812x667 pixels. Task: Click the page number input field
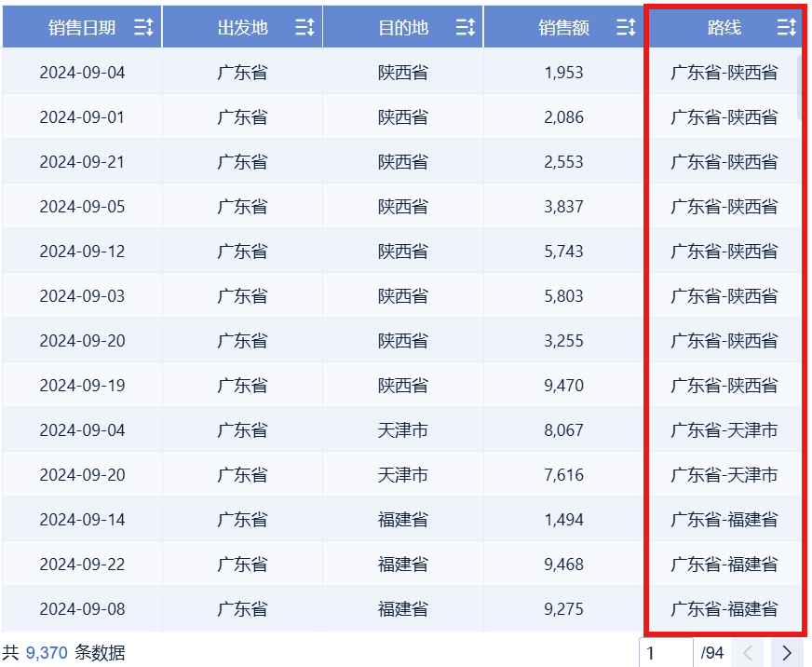point(666,652)
